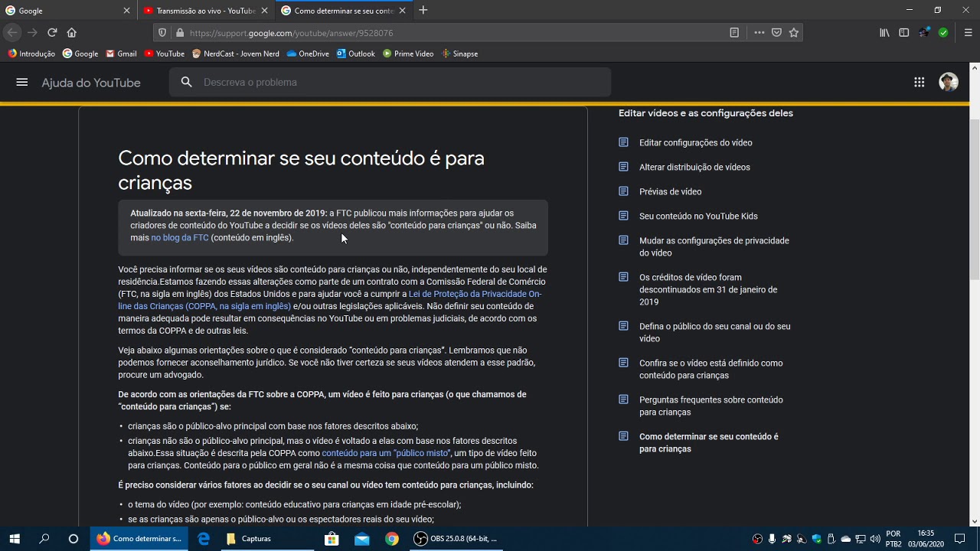
Task: Click the magnifier icon in the help search box
Action: coord(186,82)
